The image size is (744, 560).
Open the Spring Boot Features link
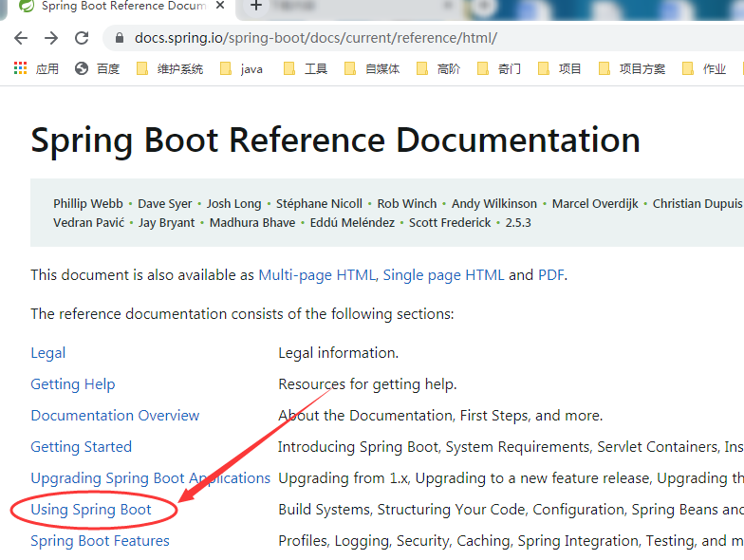100,541
